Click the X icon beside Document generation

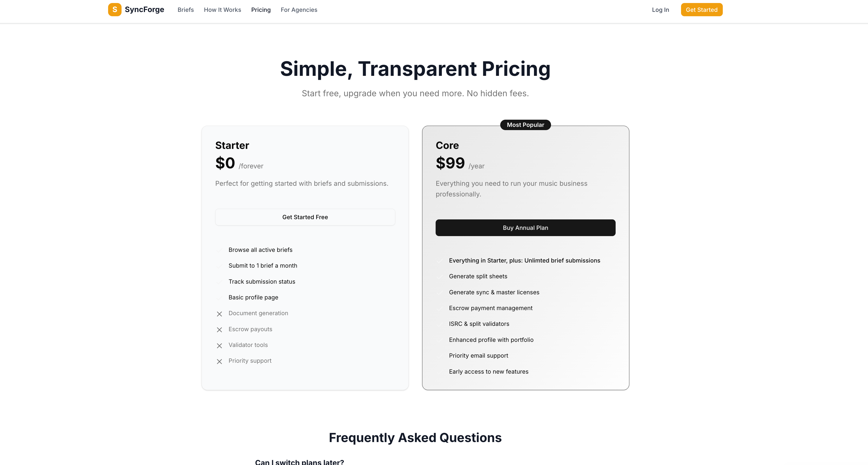point(219,314)
